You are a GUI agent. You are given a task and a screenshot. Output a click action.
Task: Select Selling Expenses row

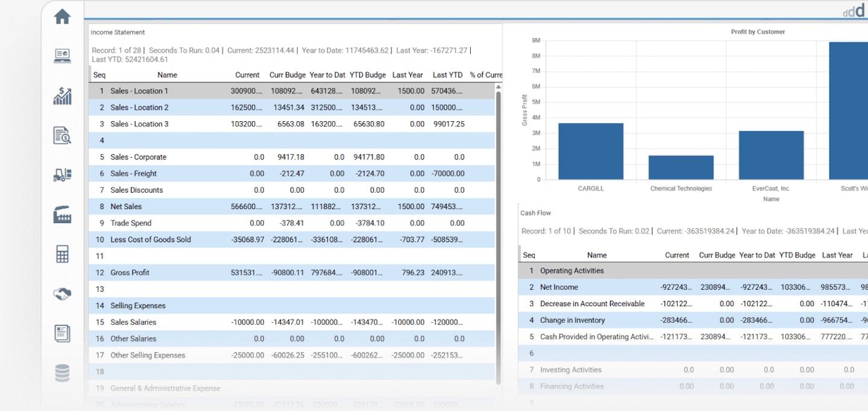292,306
